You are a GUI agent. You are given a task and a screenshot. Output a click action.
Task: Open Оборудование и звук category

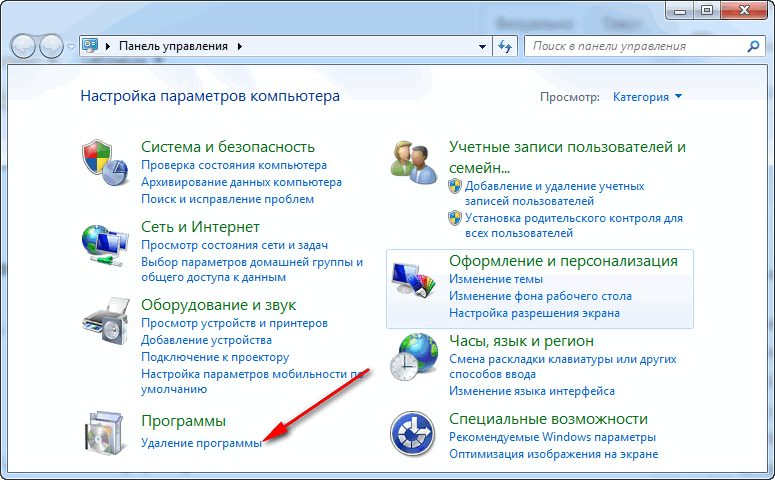click(218, 305)
